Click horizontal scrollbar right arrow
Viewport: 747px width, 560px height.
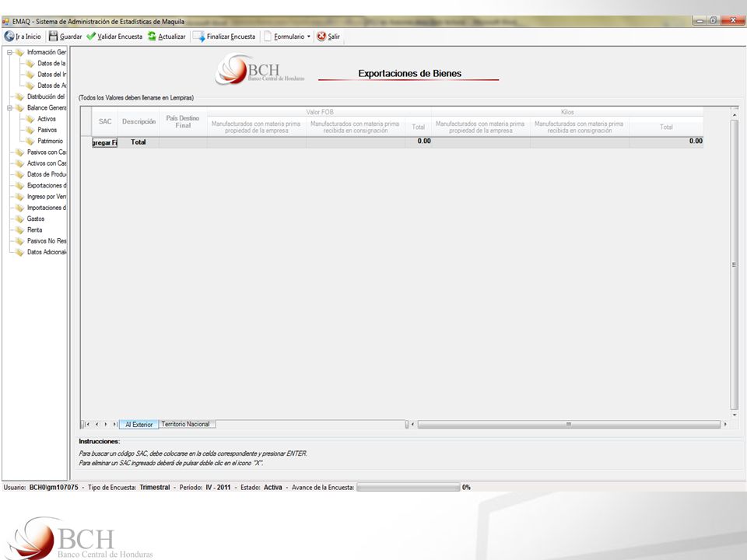point(725,425)
